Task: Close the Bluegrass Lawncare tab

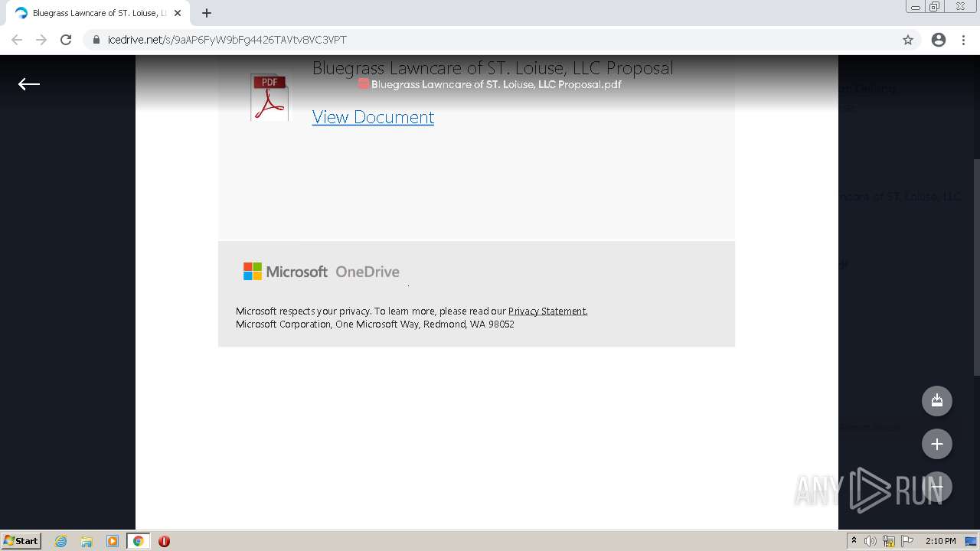Action: [178, 13]
